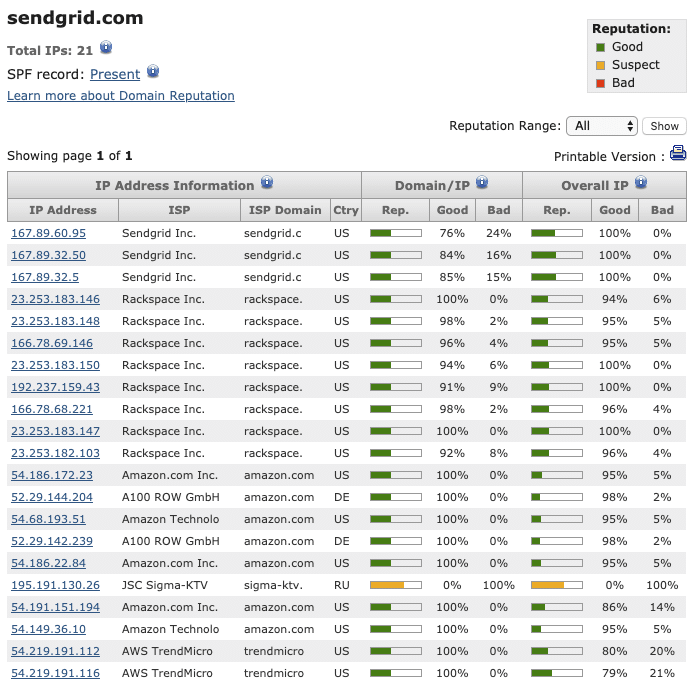Open the Reputation Range dropdown
The height and width of the screenshot is (690, 696).
click(x=602, y=126)
